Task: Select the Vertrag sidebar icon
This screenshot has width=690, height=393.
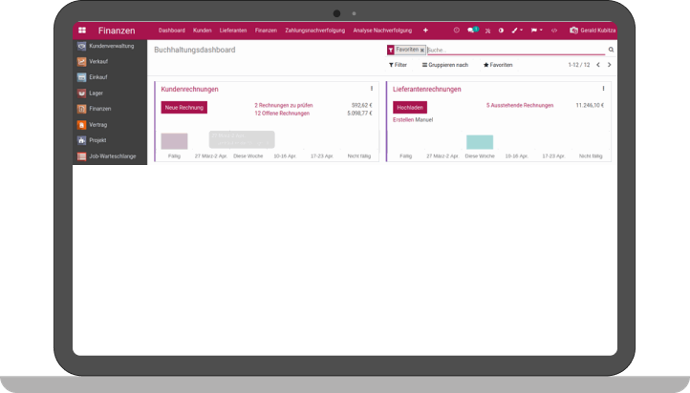Action: coord(81,125)
